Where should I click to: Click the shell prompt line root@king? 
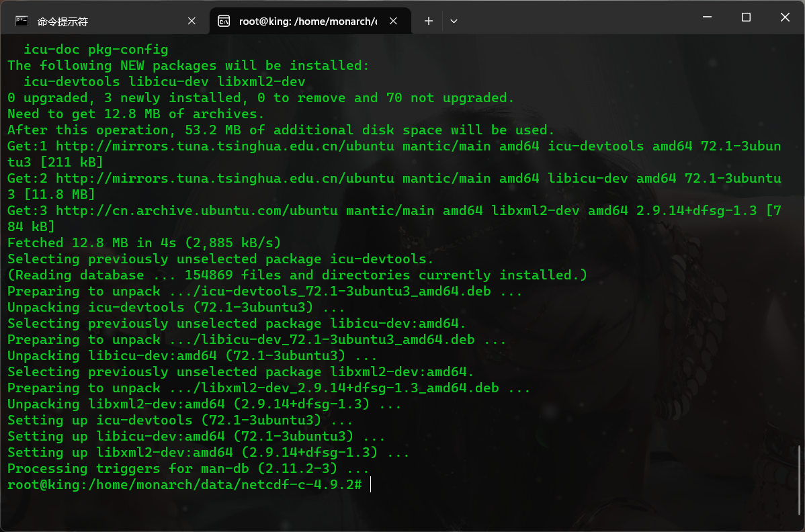pos(185,485)
